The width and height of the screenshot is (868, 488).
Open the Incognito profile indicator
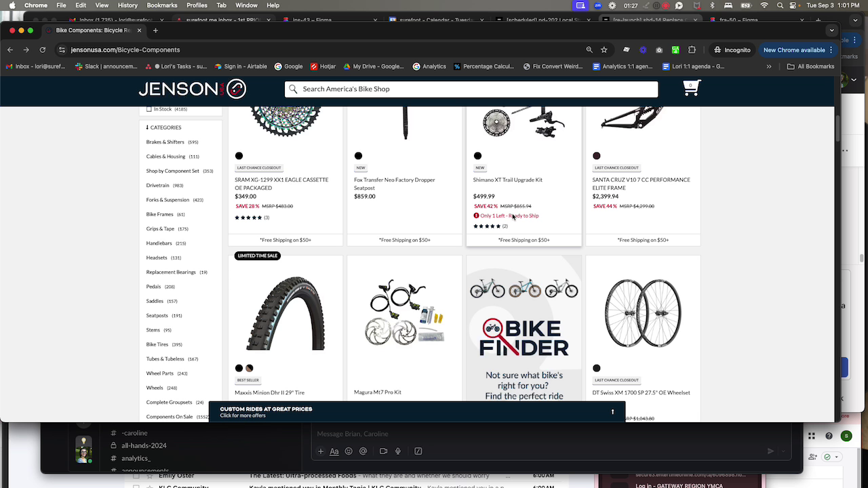[x=732, y=49]
